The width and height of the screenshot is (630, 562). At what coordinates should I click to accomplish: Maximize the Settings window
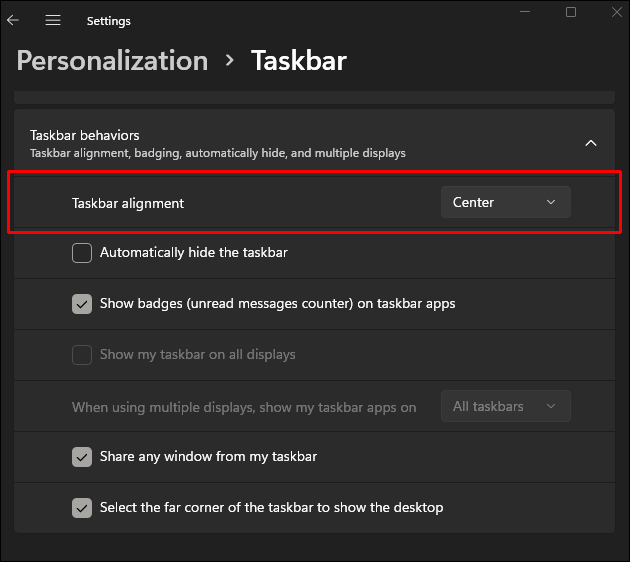(571, 12)
